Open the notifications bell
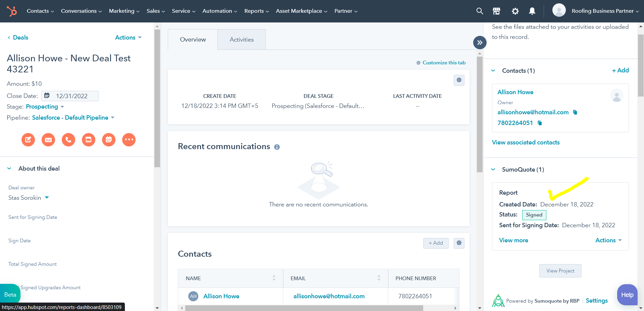The height and width of the screenshot is (311, 644). 532,11
